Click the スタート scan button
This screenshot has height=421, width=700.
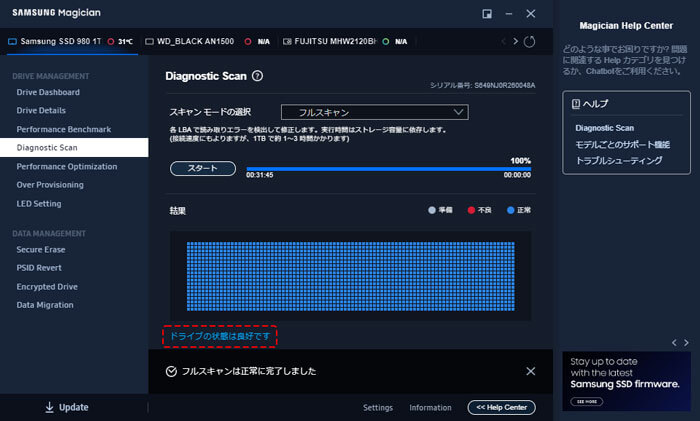tap(203, 168)
